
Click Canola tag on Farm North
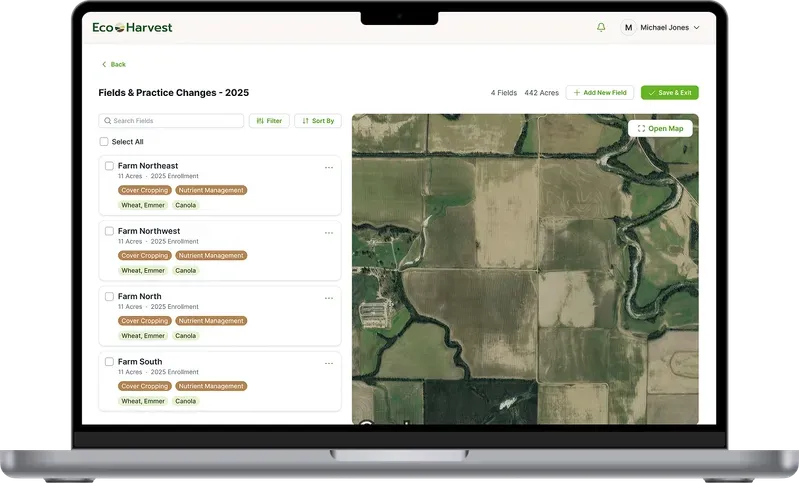[x=185, y=335]
